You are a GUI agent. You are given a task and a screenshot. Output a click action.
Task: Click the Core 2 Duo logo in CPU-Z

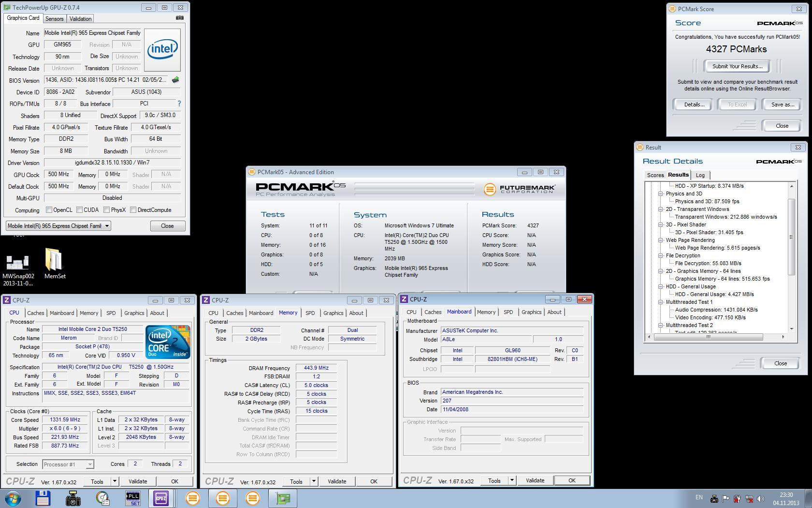(x=168, y=342)
